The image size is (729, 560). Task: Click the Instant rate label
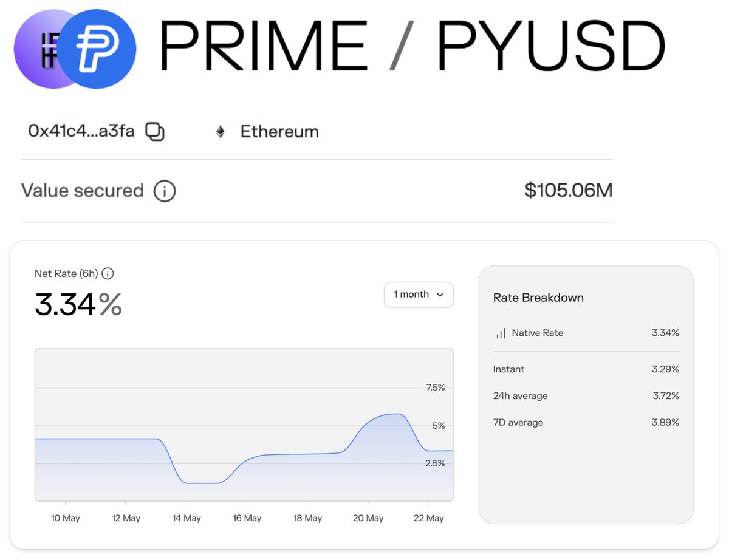tap(508, 369)
